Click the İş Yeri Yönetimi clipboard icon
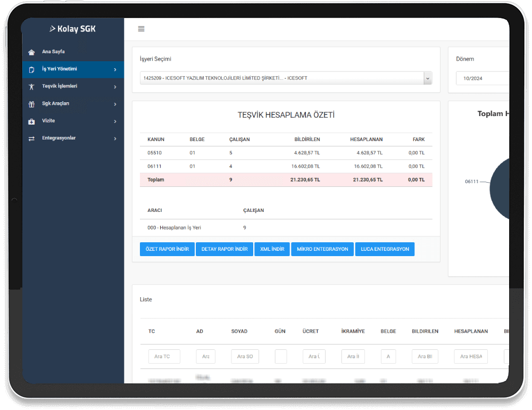Image resolution: width=532 pixels, height=410 pixels. click(31, 69)
